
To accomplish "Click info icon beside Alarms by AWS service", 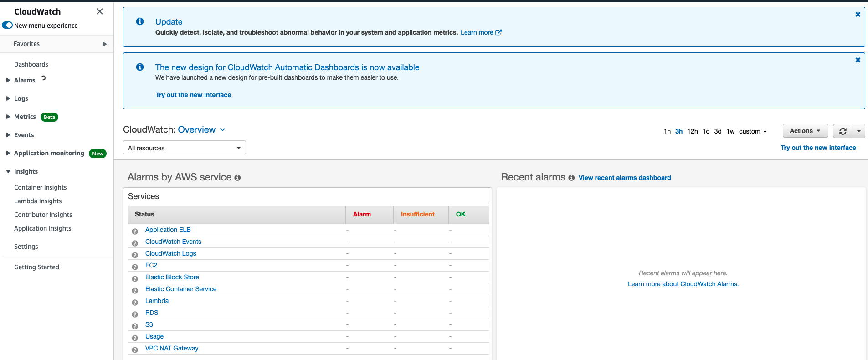I will 237,178.
